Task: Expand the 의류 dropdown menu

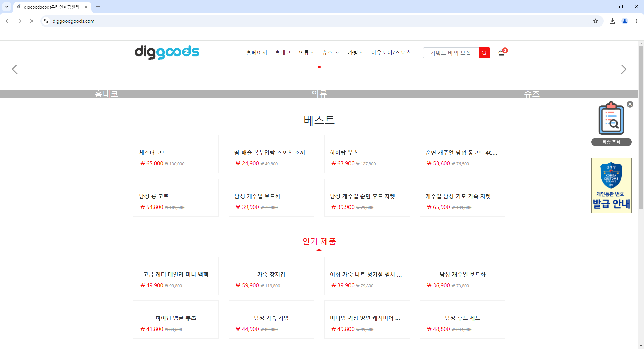Action: 306,53
